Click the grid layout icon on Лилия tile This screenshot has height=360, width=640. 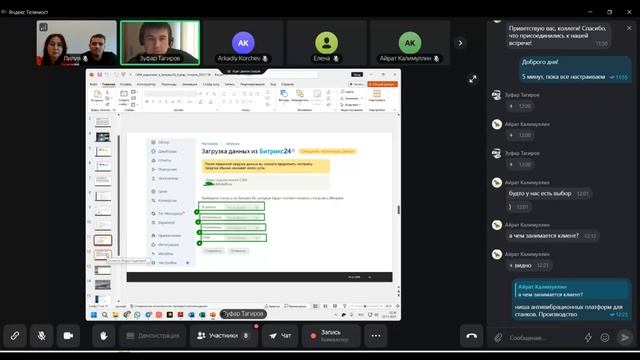tap(43, 27)
